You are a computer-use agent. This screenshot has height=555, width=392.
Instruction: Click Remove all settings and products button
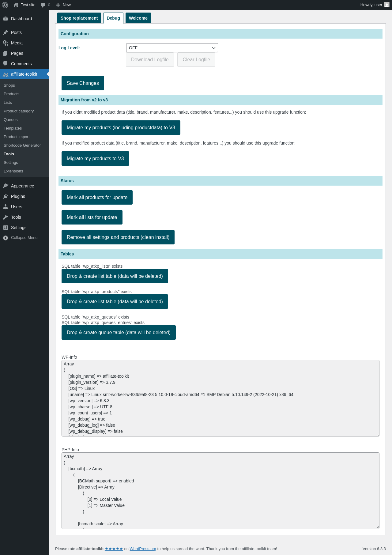(x=118, y=237)
